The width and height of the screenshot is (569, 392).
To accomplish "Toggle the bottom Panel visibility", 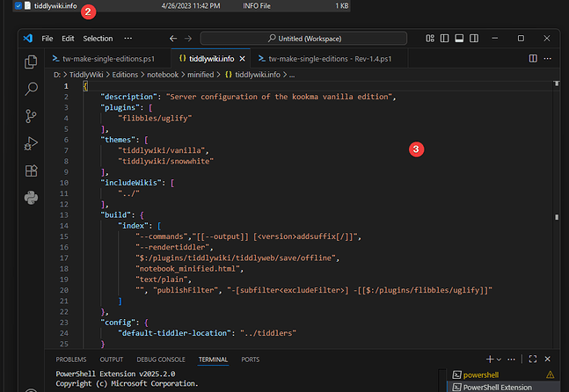I will [459, 39].
